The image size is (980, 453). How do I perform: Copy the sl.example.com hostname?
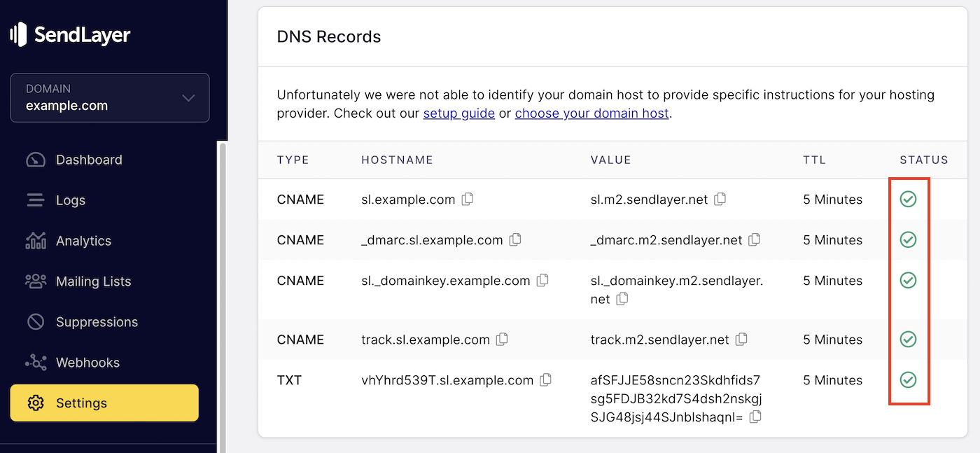468,200
